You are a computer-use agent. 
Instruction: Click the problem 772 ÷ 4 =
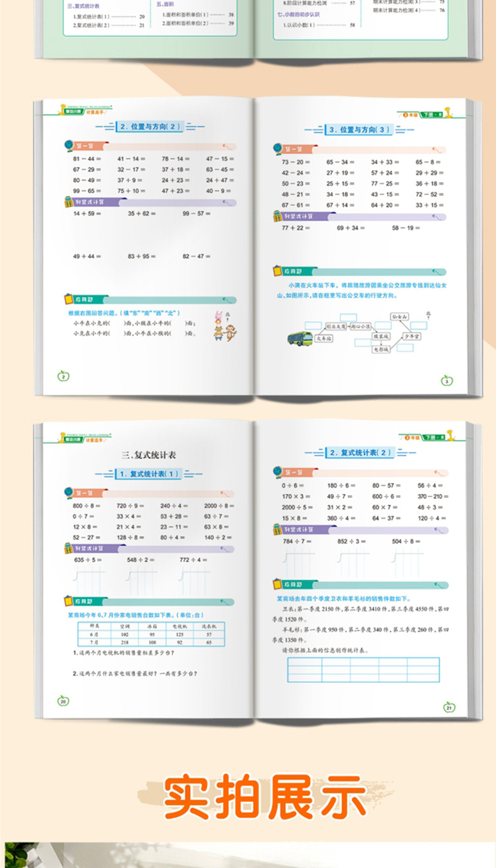click(x=194, y=559)
